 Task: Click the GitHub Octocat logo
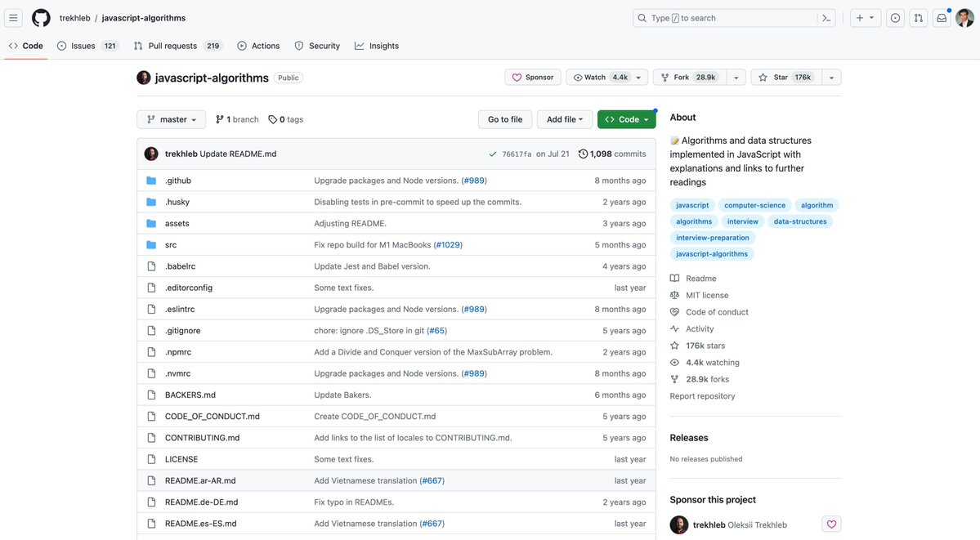coord(41,18)
